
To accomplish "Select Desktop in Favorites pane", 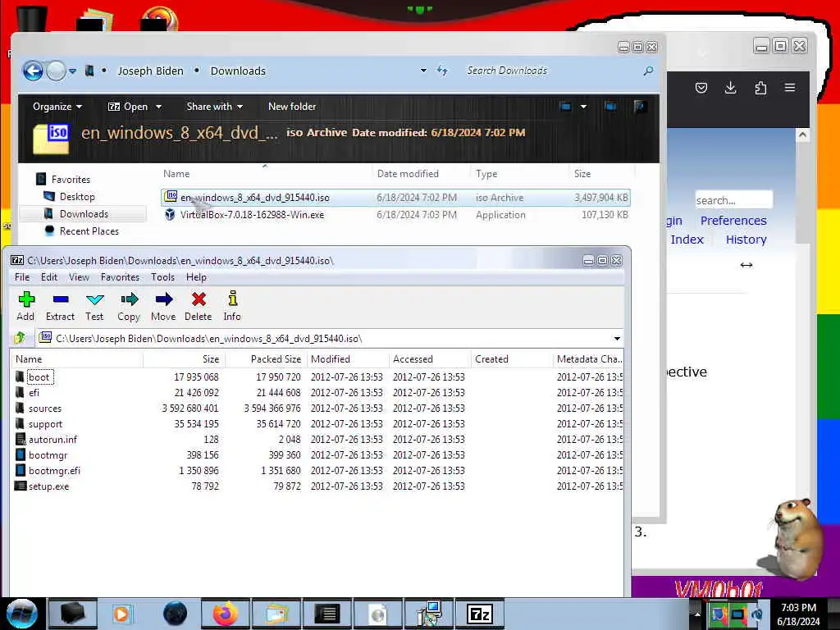I will (77, 197).
